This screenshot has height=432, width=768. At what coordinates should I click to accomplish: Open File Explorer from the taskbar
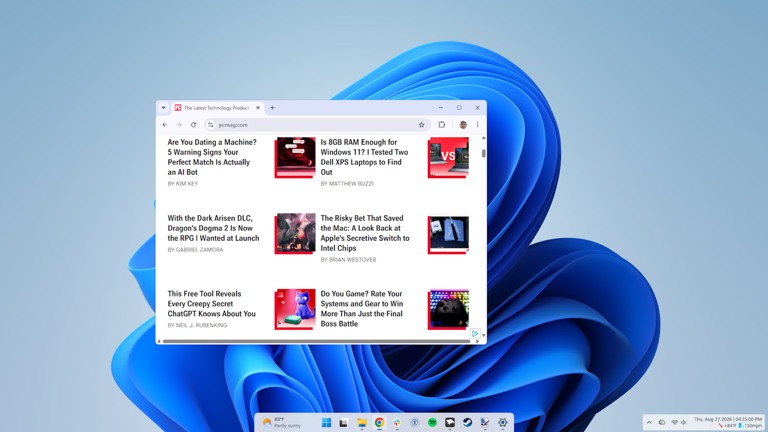coord(361,422)
